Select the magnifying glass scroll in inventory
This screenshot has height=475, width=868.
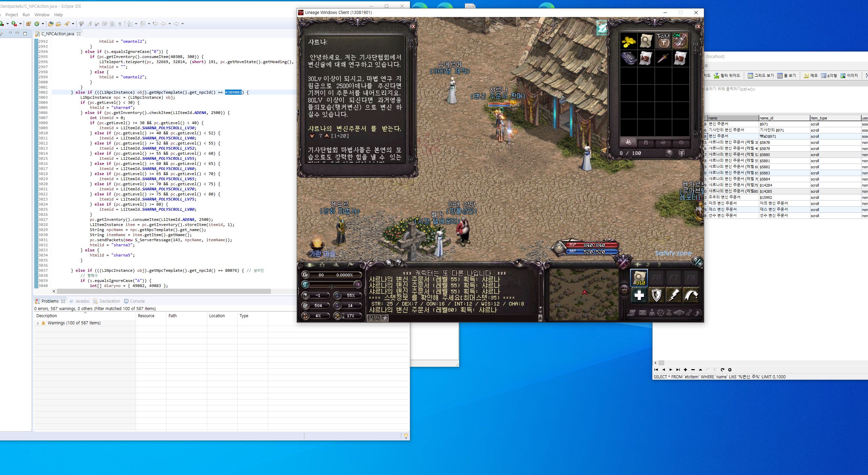coord(646,41)
